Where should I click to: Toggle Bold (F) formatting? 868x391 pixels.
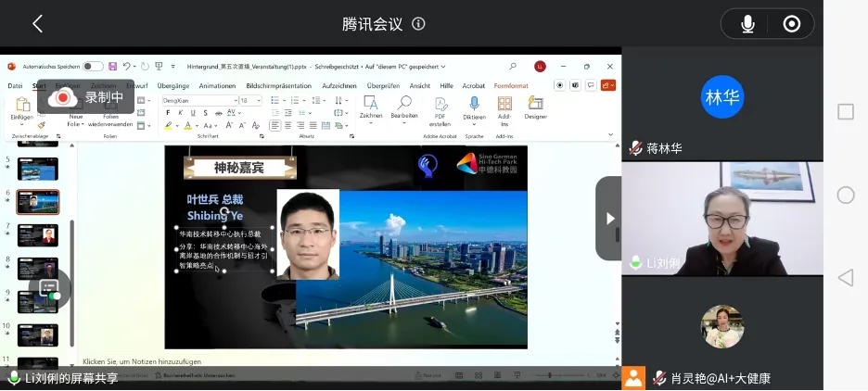click(x=168, y=113)
